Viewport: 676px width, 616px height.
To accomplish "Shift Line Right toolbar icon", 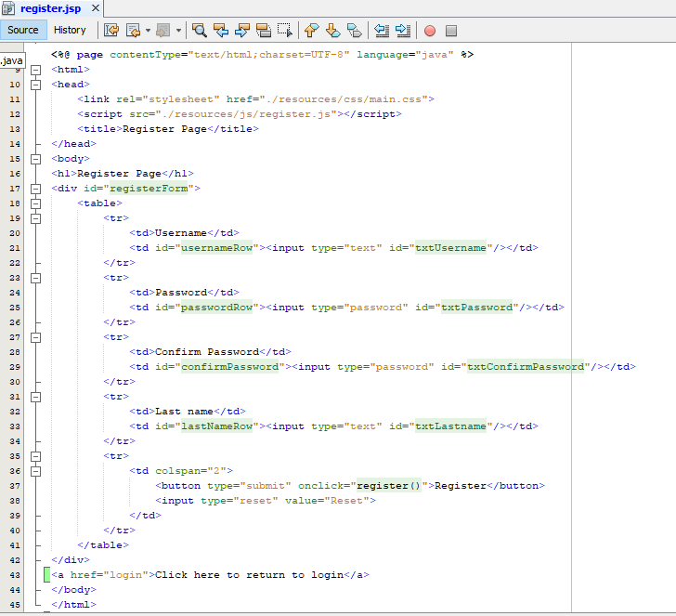I will click(x=403, y=30).
